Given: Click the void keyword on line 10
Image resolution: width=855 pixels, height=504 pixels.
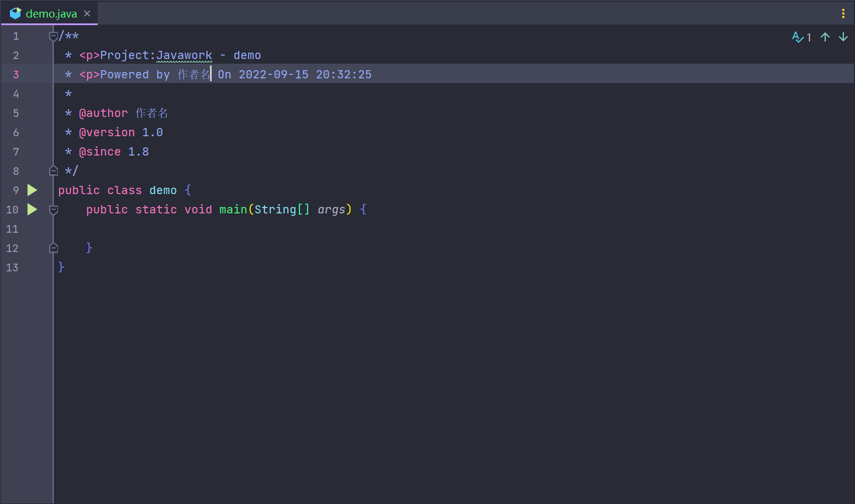Looking at the screenshot, I should point(198,210).
